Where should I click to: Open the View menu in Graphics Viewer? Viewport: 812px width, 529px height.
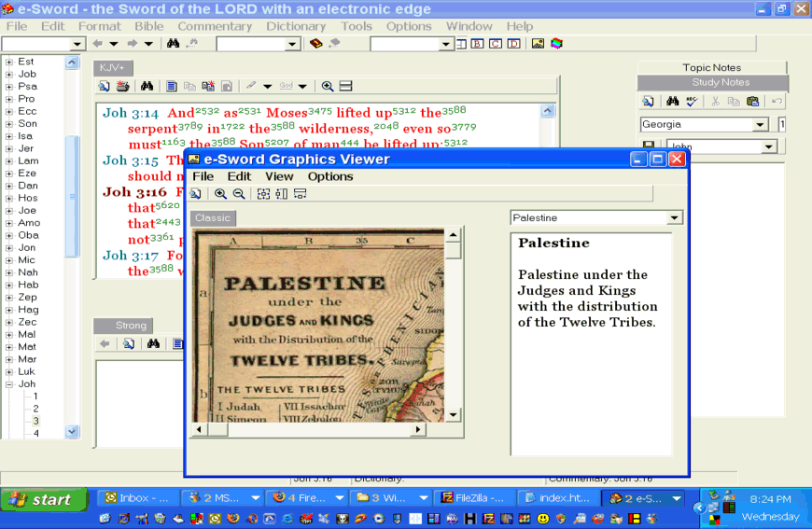(x=279, y=176)
